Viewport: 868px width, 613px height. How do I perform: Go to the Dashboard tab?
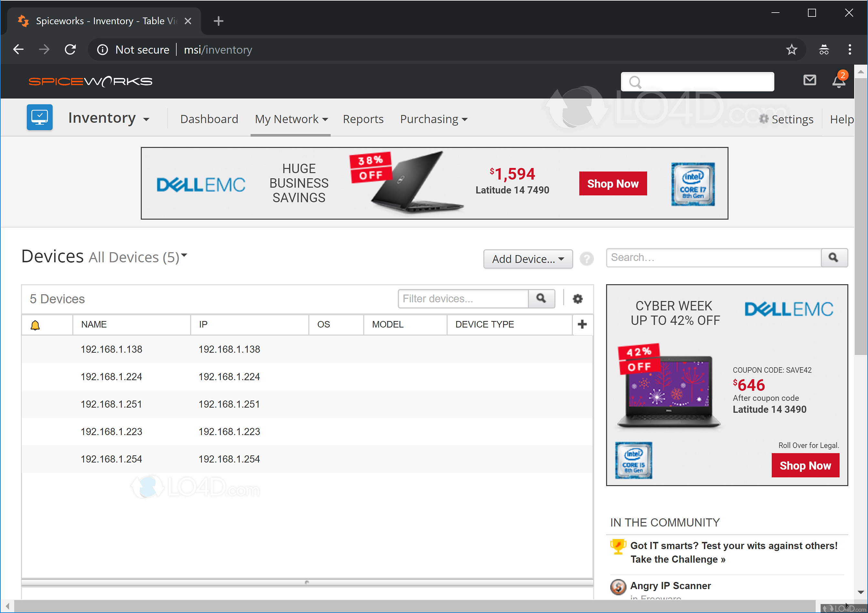209,119
